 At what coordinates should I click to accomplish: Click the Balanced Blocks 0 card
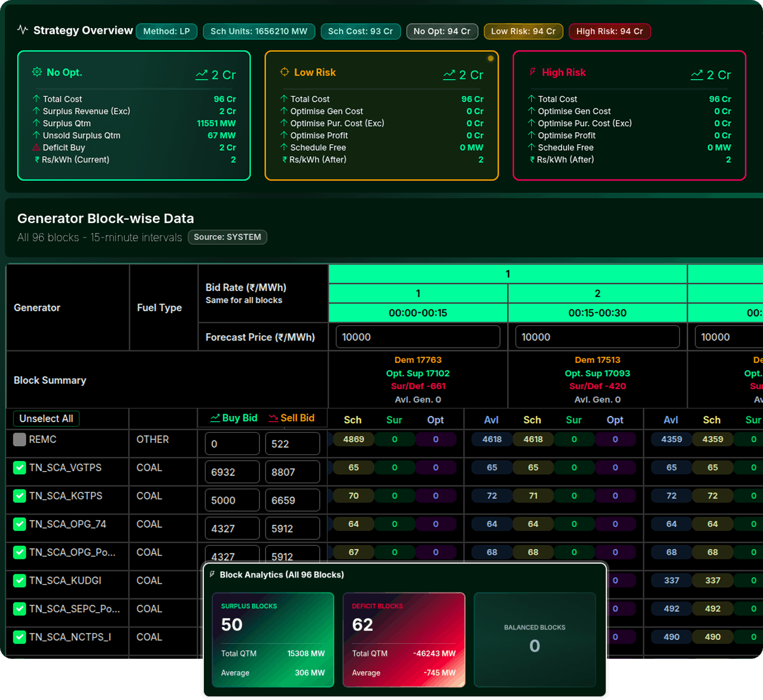coord(535,640)
